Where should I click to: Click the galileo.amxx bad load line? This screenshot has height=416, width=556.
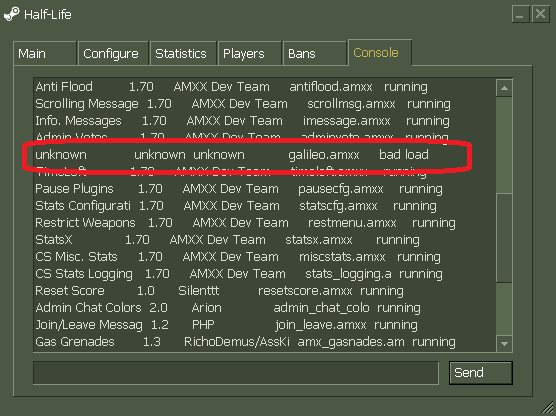point(232,155)
